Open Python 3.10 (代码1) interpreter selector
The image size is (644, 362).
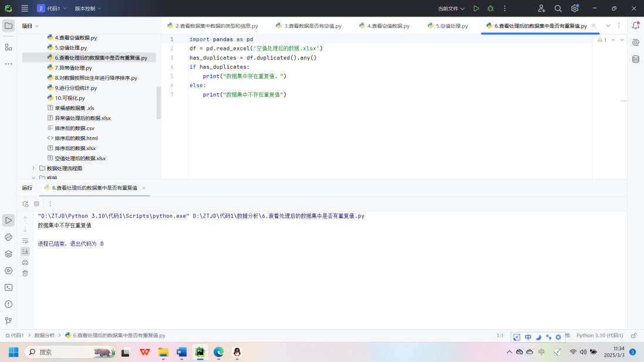[599, 336]
